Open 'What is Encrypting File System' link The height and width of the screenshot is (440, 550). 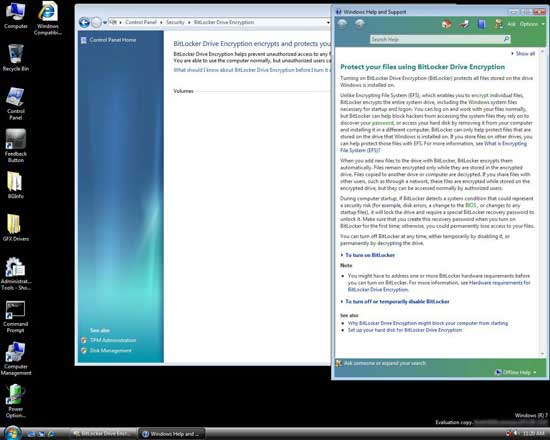coord(434,147)
